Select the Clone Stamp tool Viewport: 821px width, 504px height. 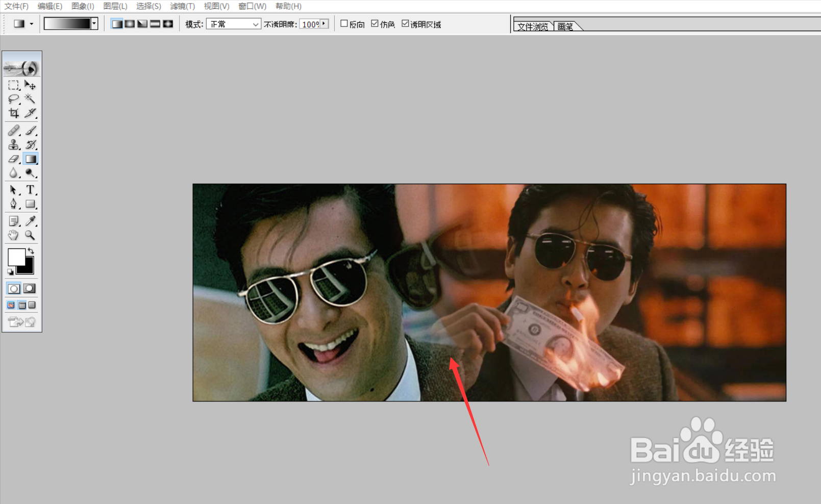14,145
